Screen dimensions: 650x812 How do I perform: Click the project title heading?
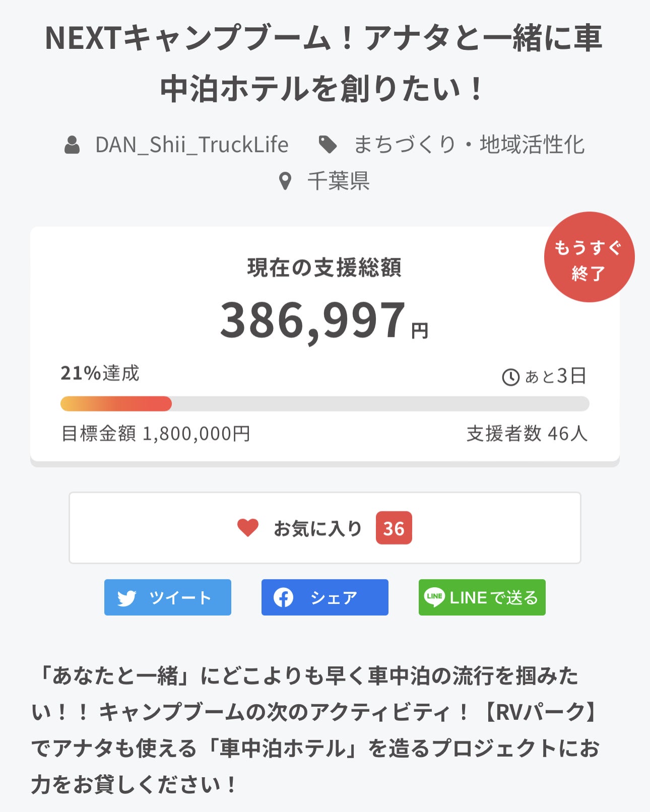323,63
